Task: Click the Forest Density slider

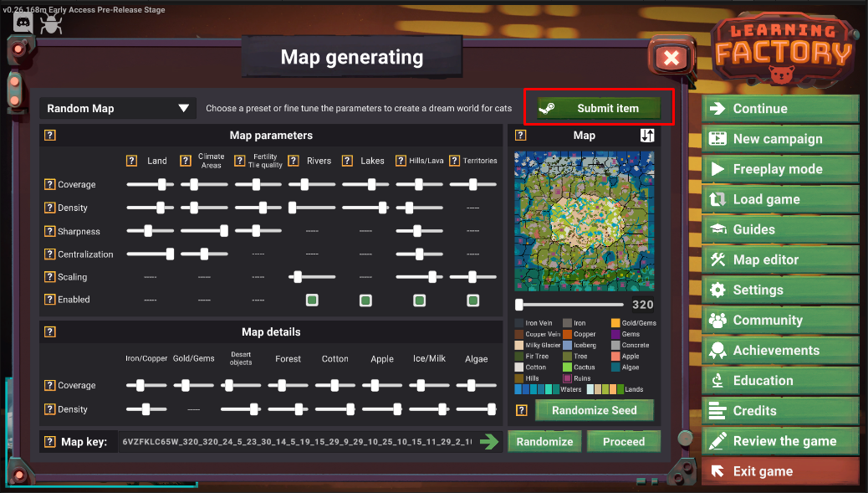Action: (288, 409)
